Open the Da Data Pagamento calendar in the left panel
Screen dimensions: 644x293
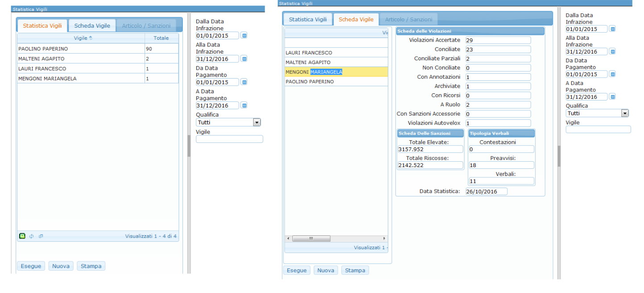click(244, 82)
